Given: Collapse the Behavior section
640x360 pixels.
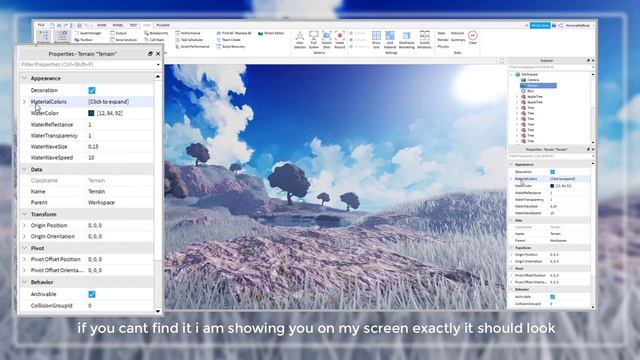Looking at the screenshot, I should pos(24,282).
